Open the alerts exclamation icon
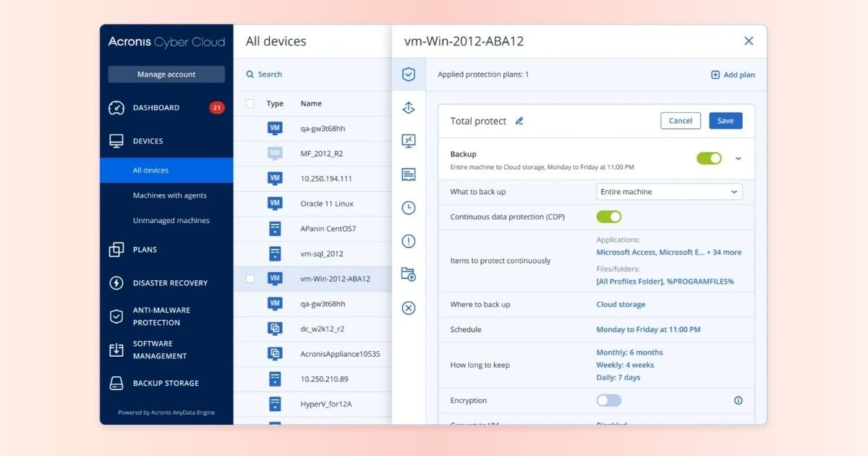The width and height of the screenshot is (868, 456). coord(409,241)
